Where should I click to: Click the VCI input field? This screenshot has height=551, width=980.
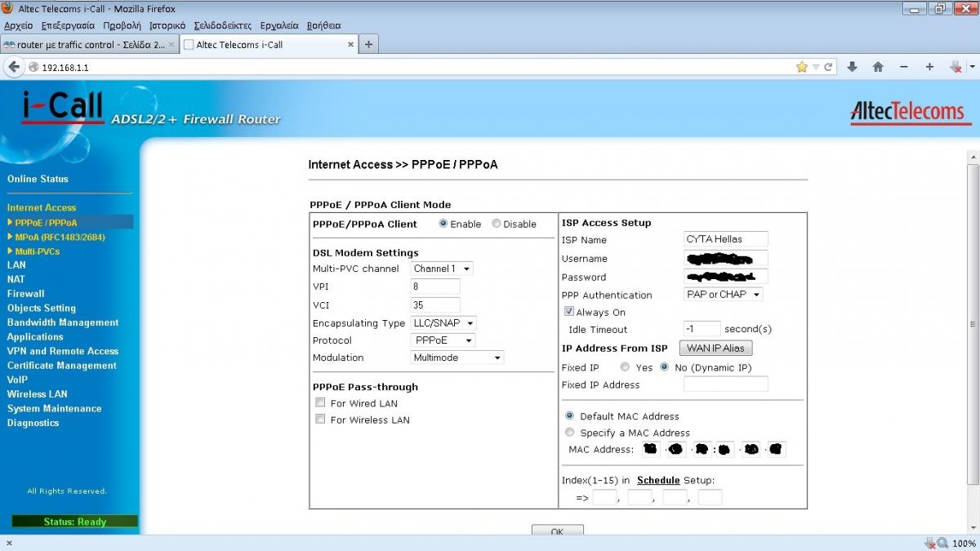(435, 305)
